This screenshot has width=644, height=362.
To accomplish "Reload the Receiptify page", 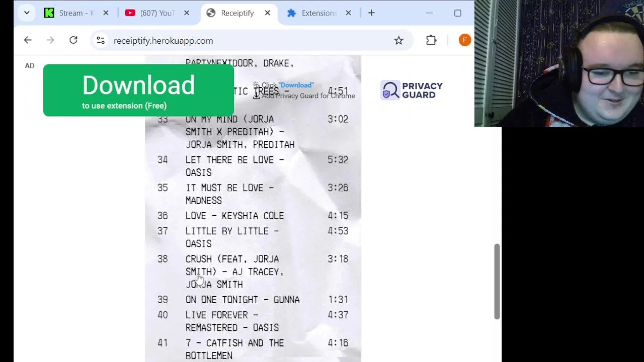I will coord(73,40).
